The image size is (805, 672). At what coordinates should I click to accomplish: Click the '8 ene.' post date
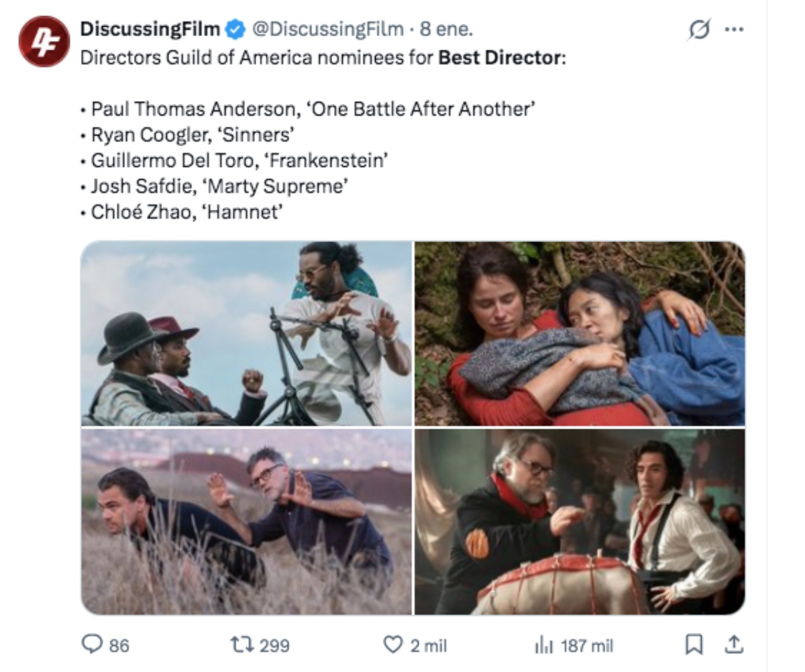pos(447,30)
